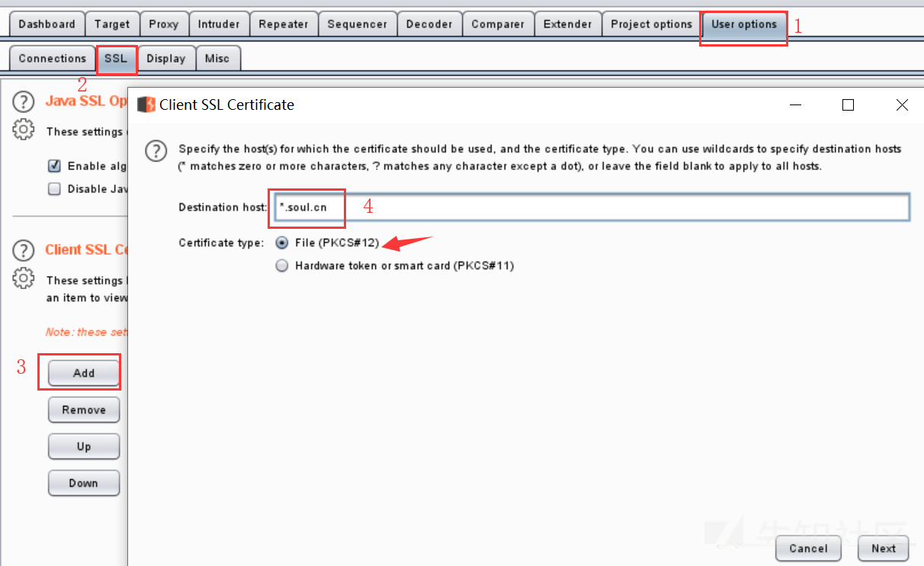This screenshot has height=566, width=924.
Task: Minimize the Client SSL Certificate dialog
Action: pos(795,105)
